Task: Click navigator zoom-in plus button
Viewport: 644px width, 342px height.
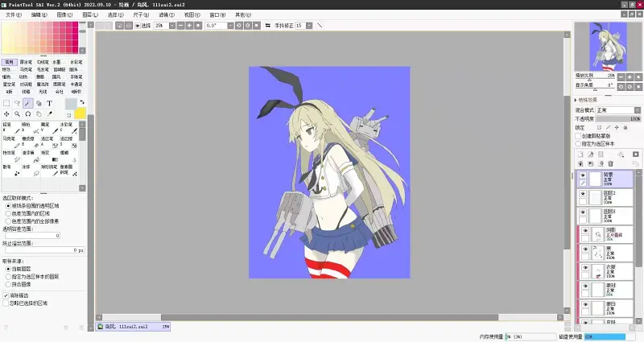Action: pyautogui.click(x=630, y=76)
